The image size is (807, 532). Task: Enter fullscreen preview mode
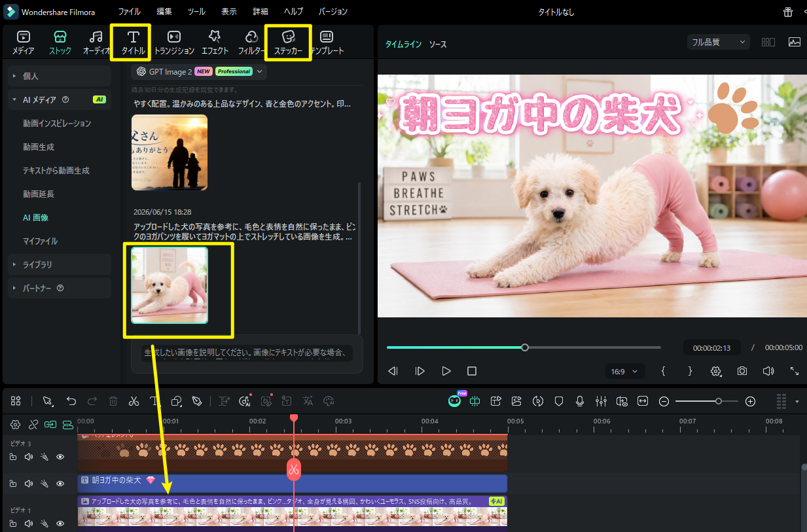[795, 371]
